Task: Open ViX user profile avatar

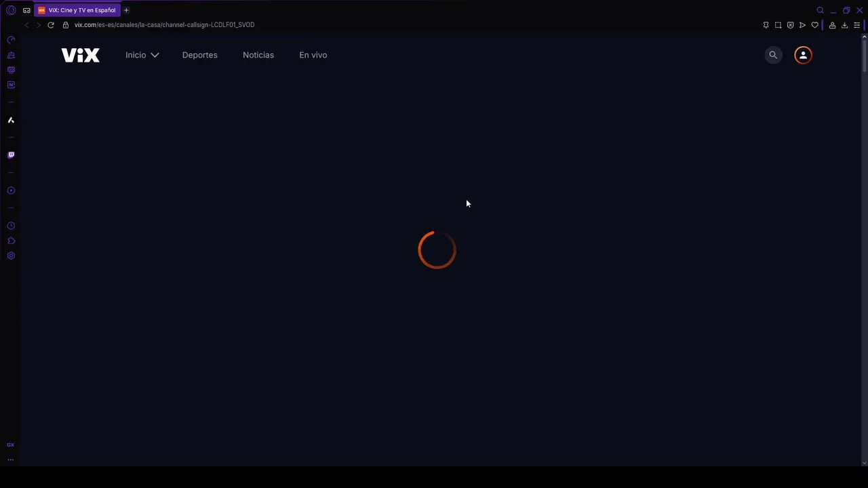Action: 803,55
